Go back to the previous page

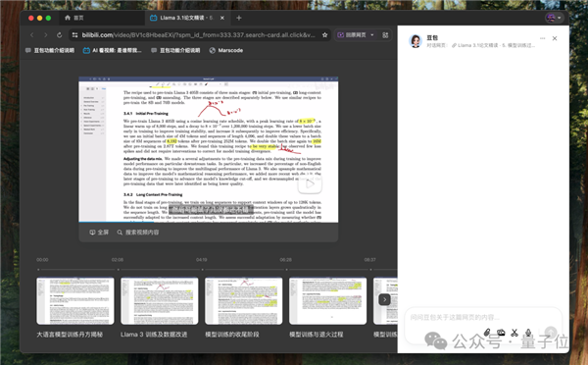pos(32,35)
